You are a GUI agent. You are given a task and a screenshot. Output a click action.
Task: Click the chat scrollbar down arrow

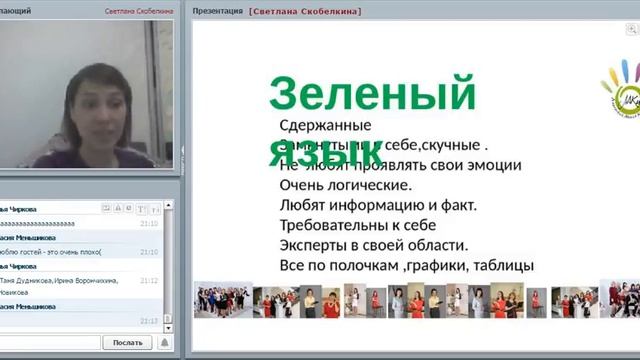[168, 328]
